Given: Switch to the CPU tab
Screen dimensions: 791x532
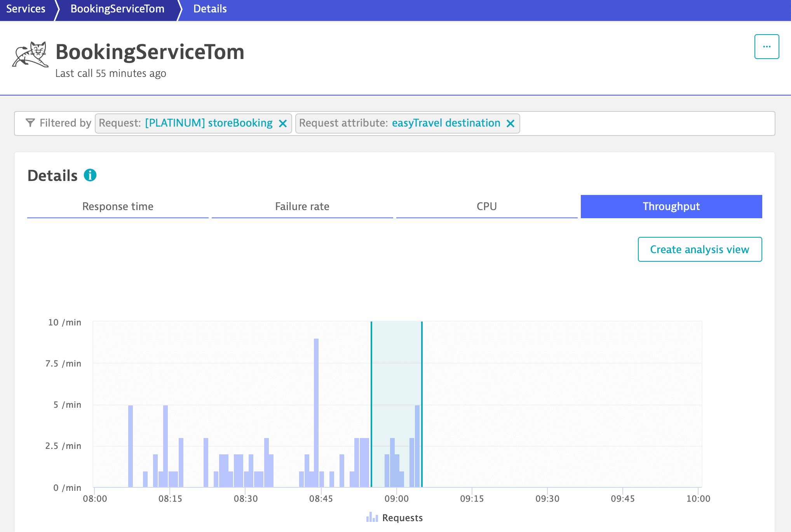Looking at the screenshot, I should click(486, 206).
